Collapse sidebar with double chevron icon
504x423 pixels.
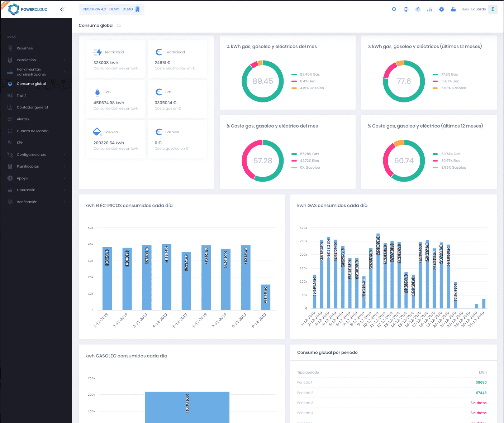[62, 9]
